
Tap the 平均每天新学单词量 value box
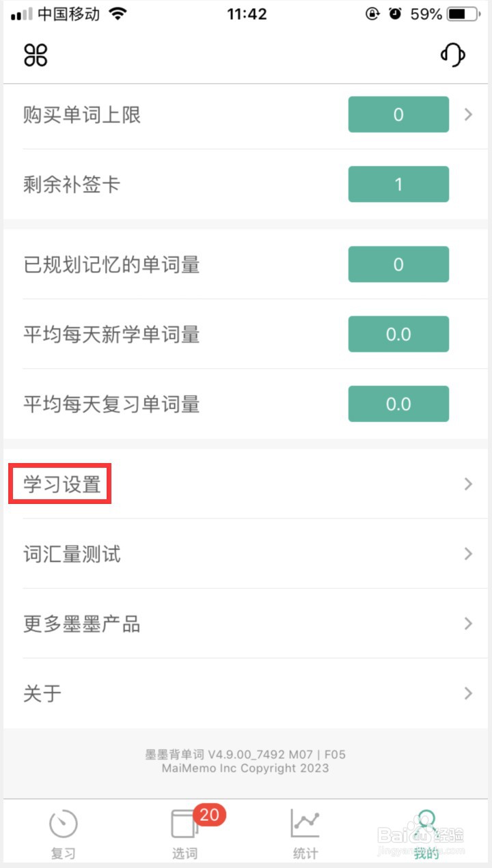click(x=398, y=334)
